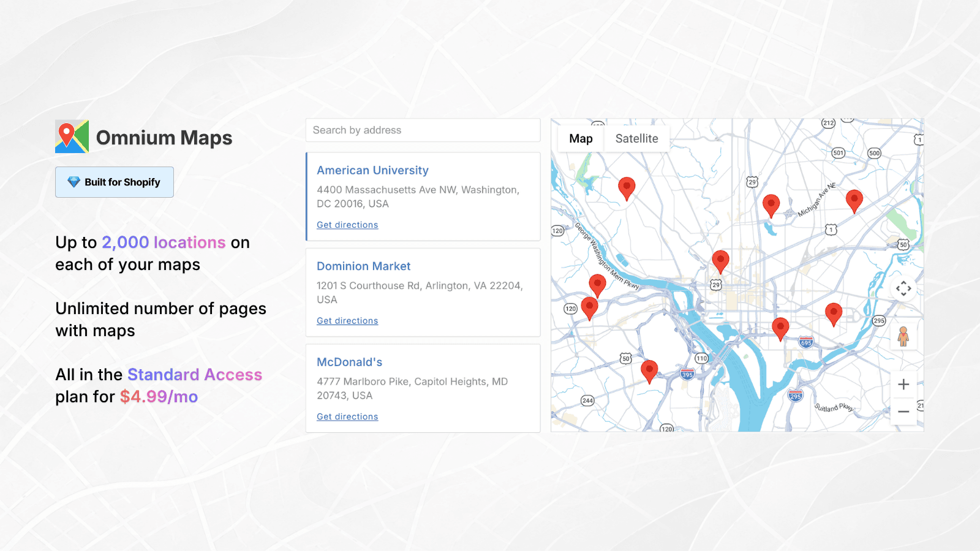Select the McDonald's location title
This screenshot has height=551, width=980.
pyautogui.click(x=349, y=362)
